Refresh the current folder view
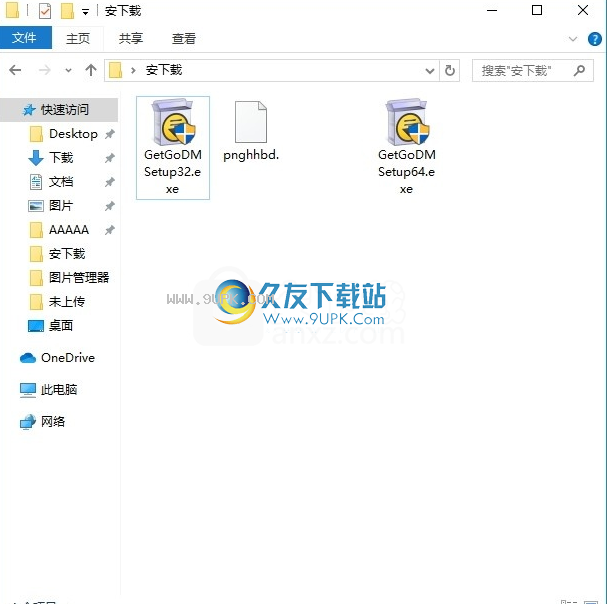Viewport: 607px width, 604px height. point(449,70)
